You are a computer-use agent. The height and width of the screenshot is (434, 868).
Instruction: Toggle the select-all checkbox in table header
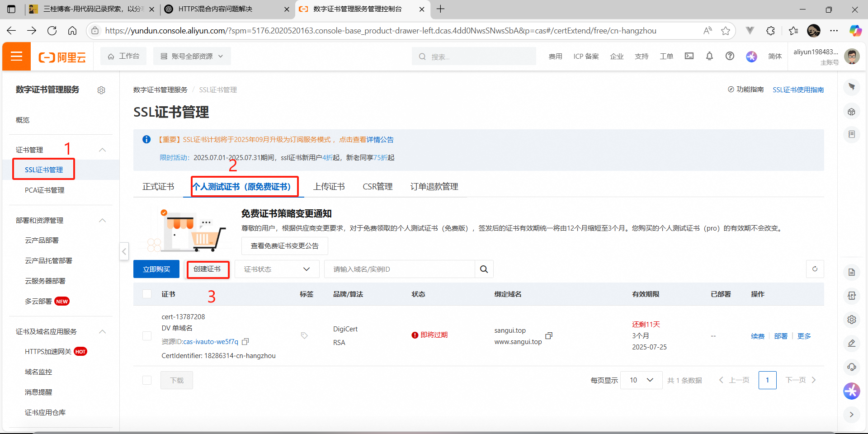click(x=147, y=294)
